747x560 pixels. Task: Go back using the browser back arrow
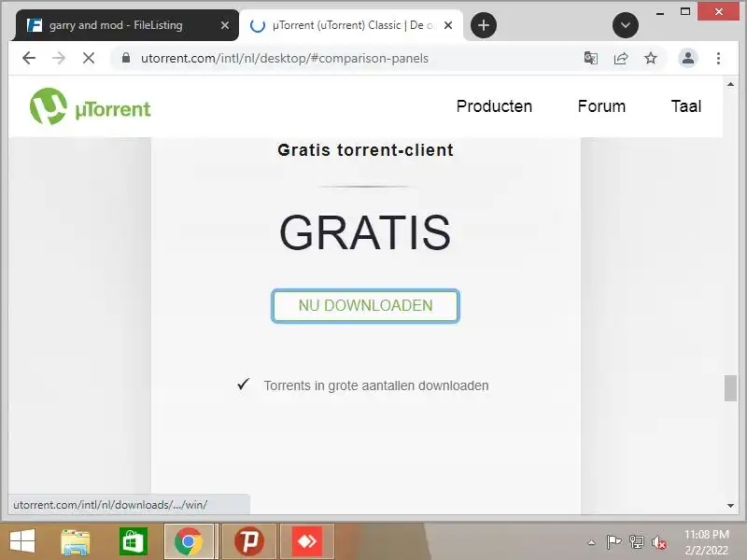tap(29, 58)
